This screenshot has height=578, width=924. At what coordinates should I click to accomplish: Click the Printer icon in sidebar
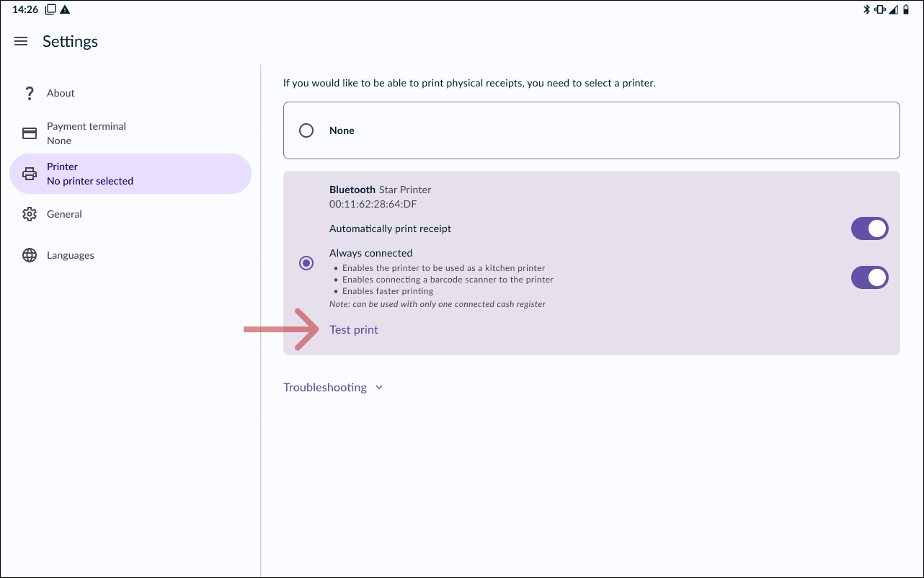[x=30, y=174]
